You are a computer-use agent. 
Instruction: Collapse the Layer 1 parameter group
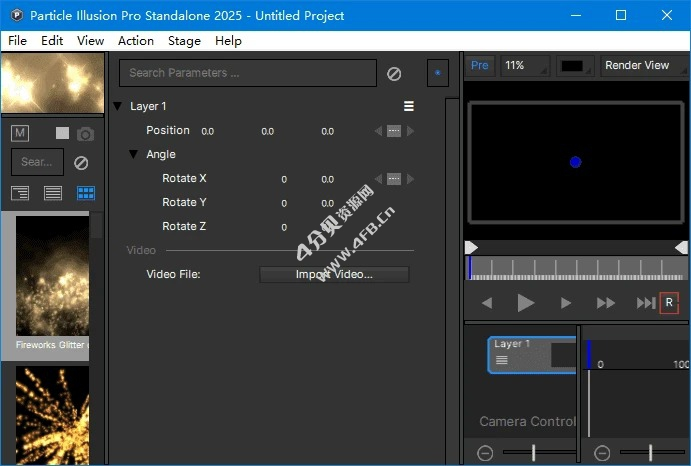coord(117,106)
